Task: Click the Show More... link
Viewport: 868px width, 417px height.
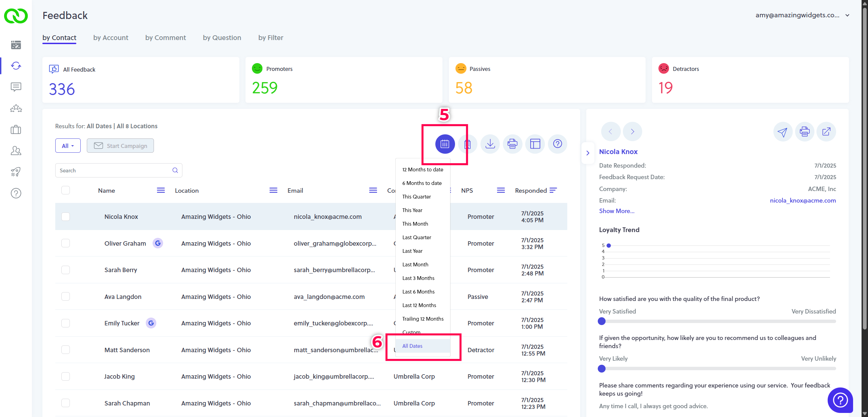Action: pos(616,211)
